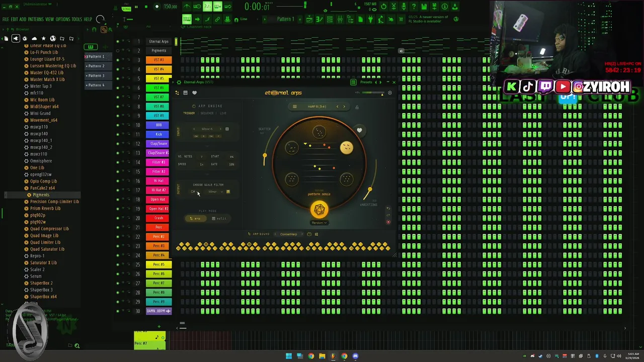
Task: Mute the Crash channel via its LED
Action: coord(118,218)
